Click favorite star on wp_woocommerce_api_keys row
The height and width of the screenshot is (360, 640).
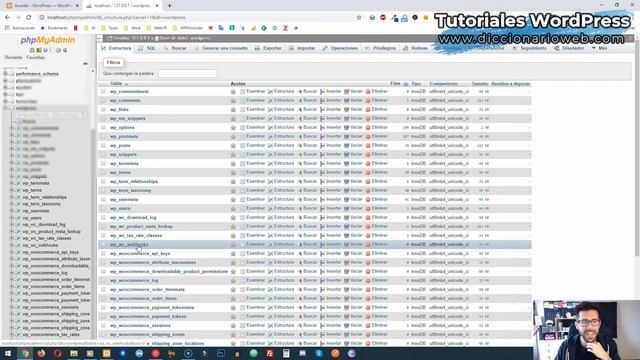[x=233, y=253]
